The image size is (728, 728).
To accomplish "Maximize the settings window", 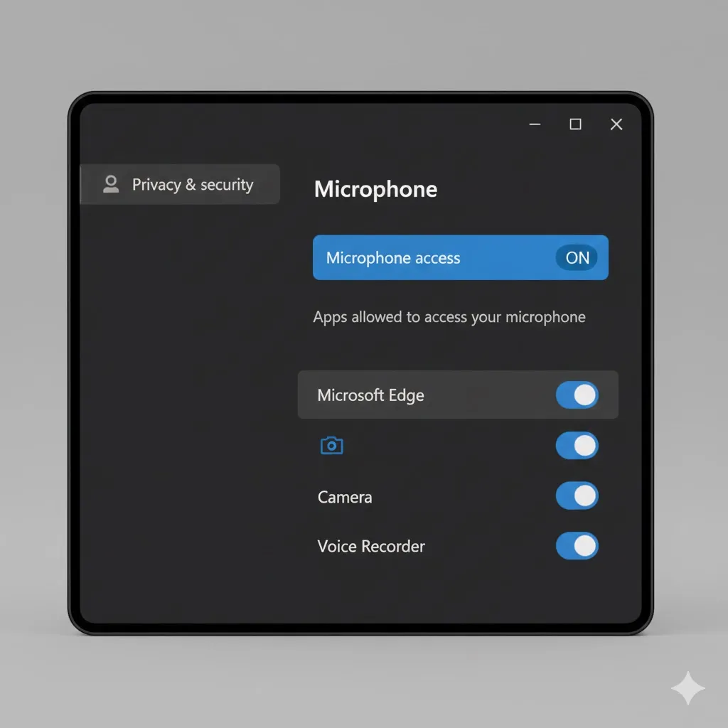I will (576, 124).
